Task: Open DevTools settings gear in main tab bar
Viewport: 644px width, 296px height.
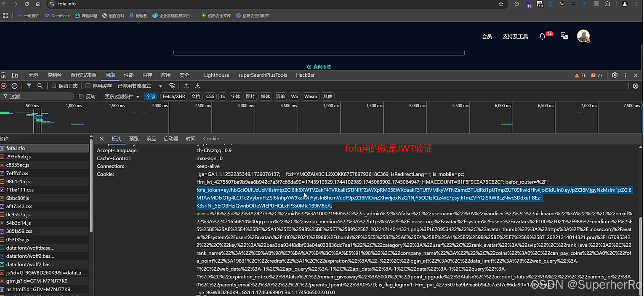Action: (615, 75)
